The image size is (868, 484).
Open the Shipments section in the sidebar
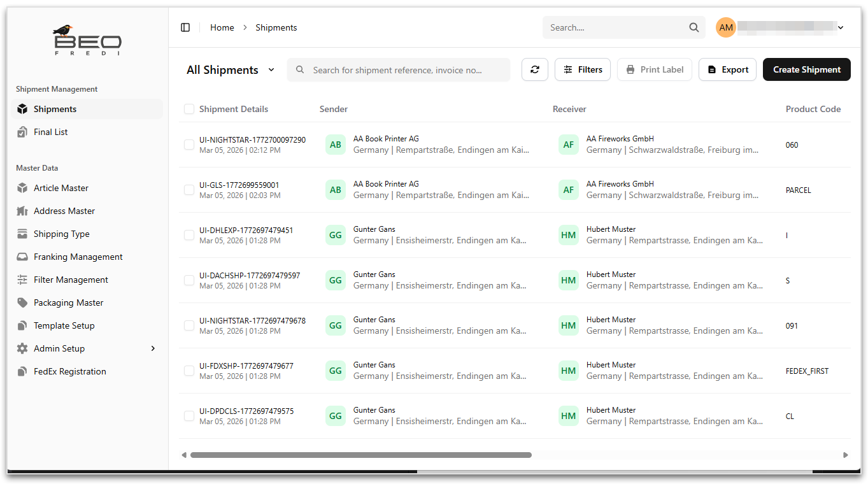click(54, 108)
